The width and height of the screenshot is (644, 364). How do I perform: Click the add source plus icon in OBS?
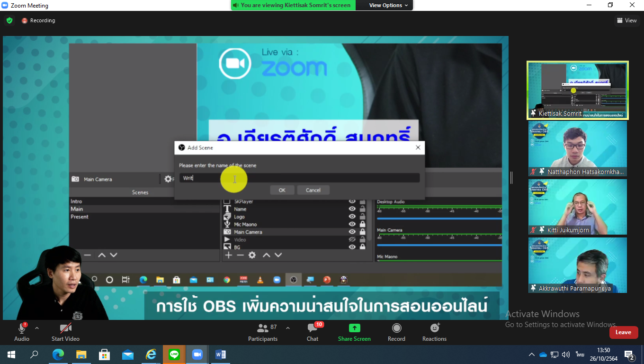(x=228, y=255)
